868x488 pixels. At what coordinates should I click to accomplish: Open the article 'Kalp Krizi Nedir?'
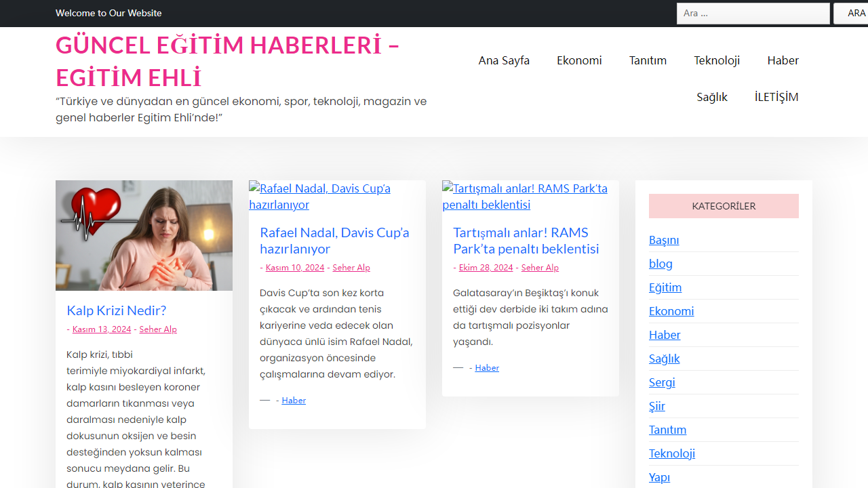point(116,310)
